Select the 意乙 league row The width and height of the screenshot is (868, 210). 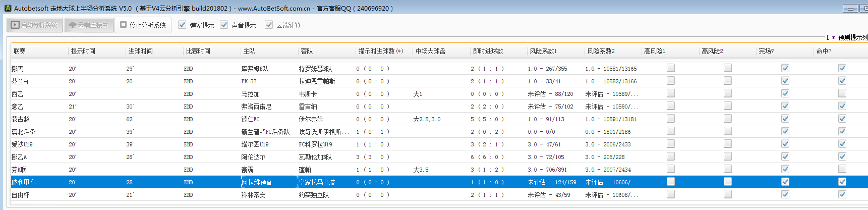[x=18, y=107]
